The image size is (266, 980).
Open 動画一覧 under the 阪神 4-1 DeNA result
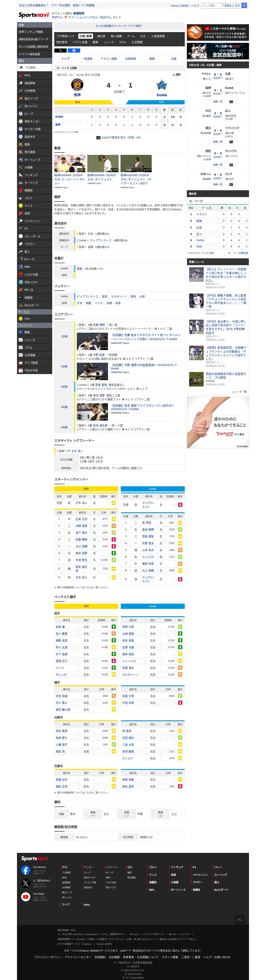218,102
